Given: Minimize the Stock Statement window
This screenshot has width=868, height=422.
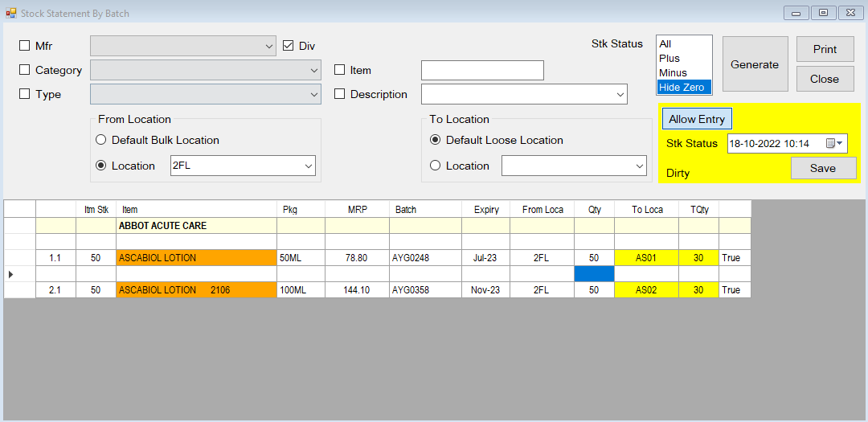Looking at the screenshot, I should pyautogui.click(x=796, y=13).
